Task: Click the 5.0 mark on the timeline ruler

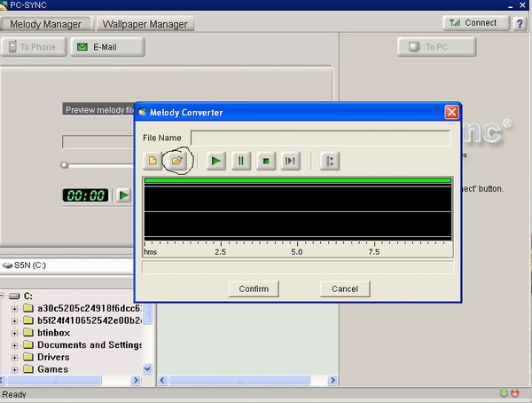Action: tap(297, 252)
